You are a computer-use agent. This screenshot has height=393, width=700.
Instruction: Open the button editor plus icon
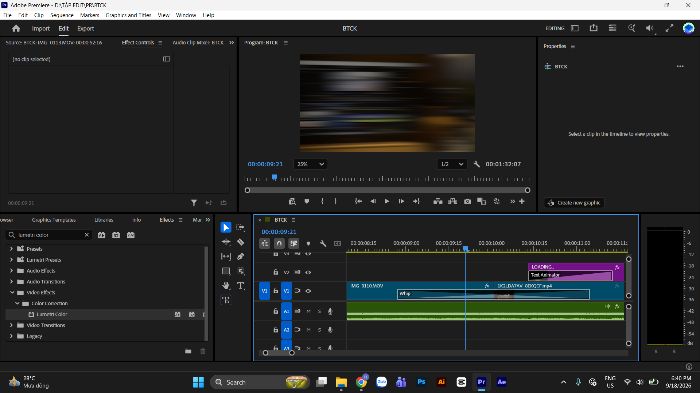(521, 201)
